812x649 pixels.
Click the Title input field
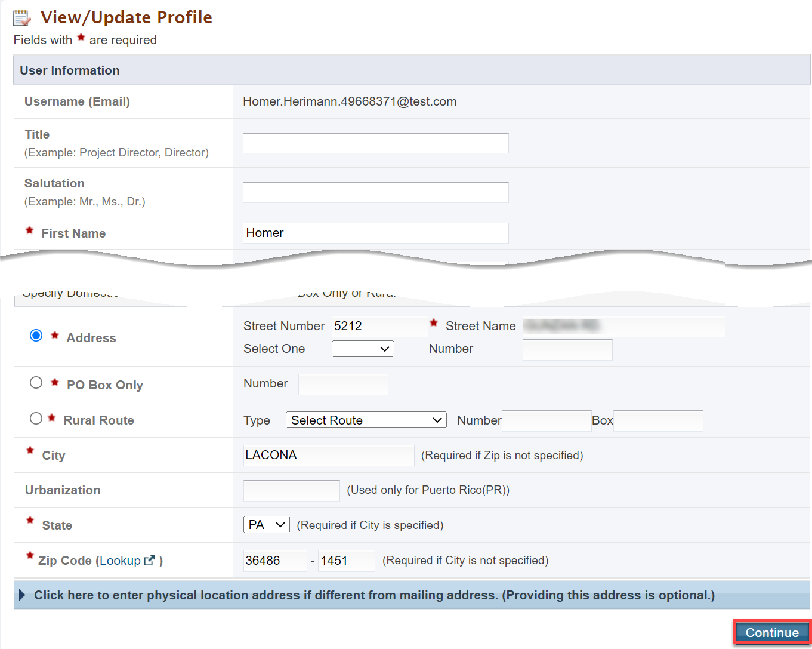point(376,143)
